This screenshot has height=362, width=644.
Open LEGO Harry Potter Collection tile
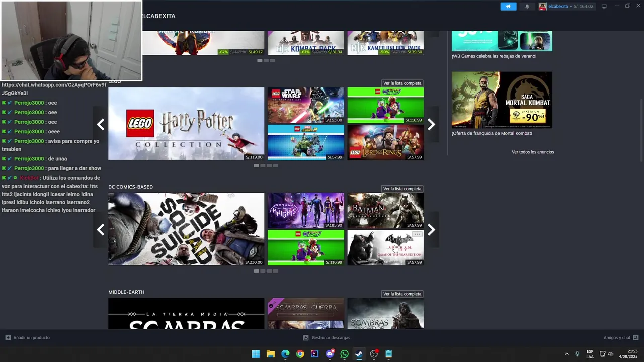tap(186, 124)
